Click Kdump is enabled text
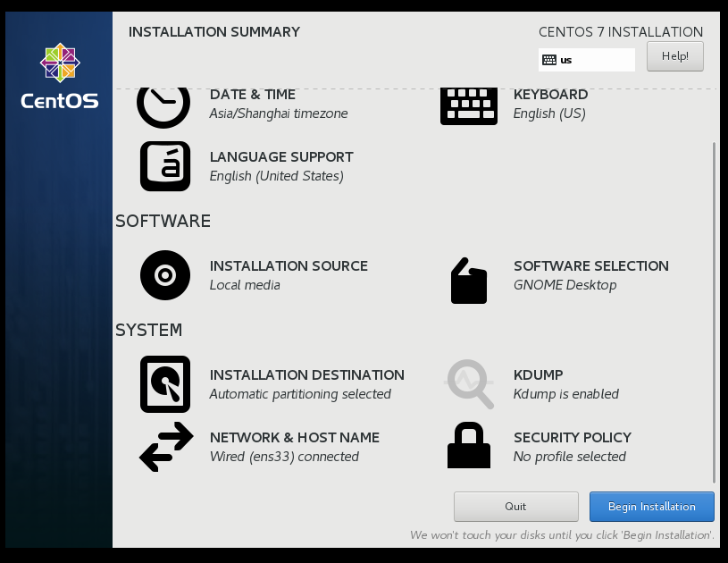 [566, 394]
